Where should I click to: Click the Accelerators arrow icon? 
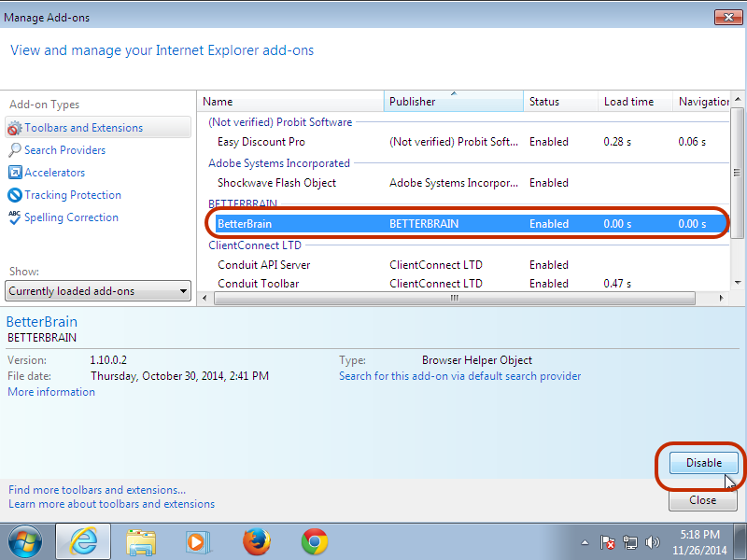coord(15,173)
